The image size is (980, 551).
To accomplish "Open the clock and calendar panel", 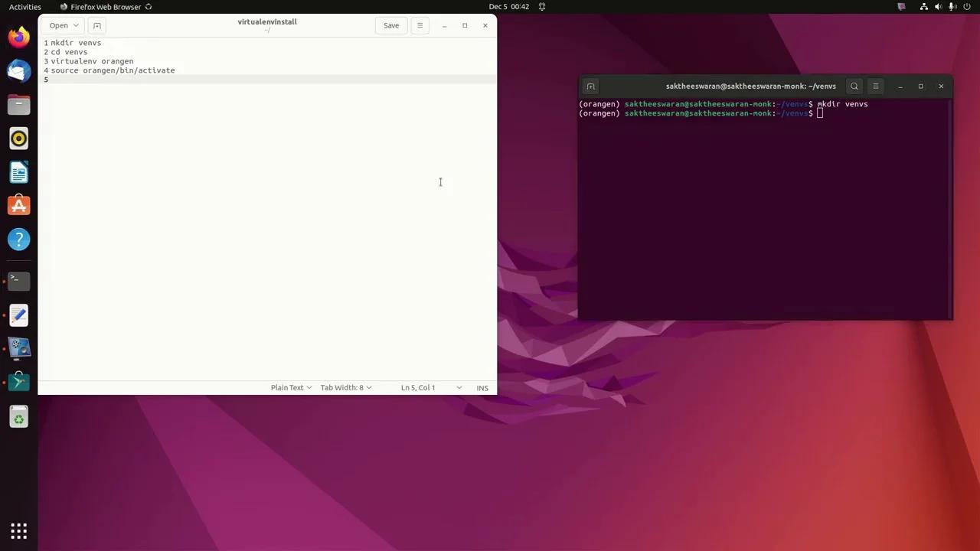I will [x=509, y=7].
